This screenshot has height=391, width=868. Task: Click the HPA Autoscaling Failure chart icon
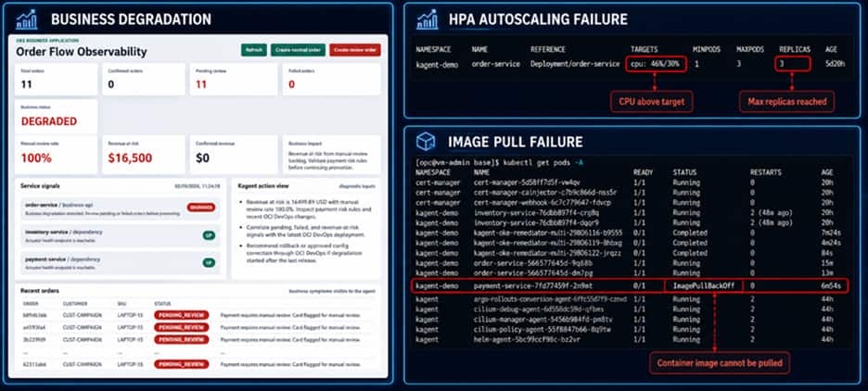427,19
